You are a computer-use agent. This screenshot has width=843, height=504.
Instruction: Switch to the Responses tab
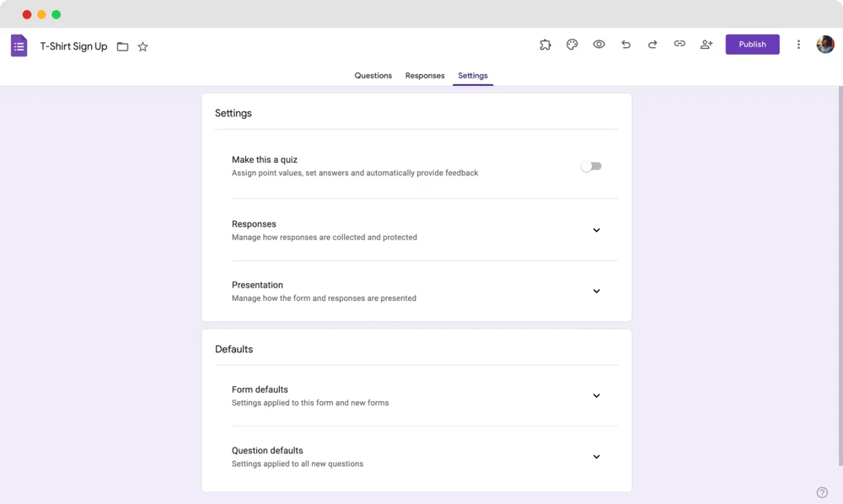click(x=425, y=75)
